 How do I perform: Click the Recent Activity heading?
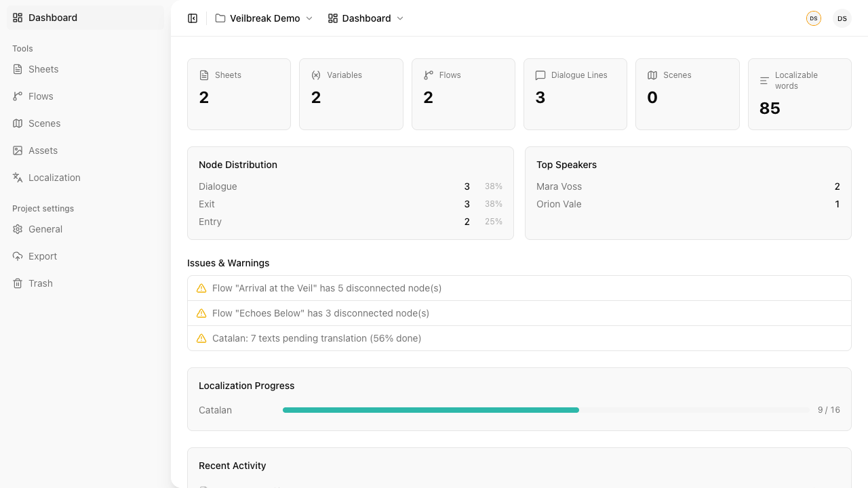pyautogui.click(x=232, y=466)
